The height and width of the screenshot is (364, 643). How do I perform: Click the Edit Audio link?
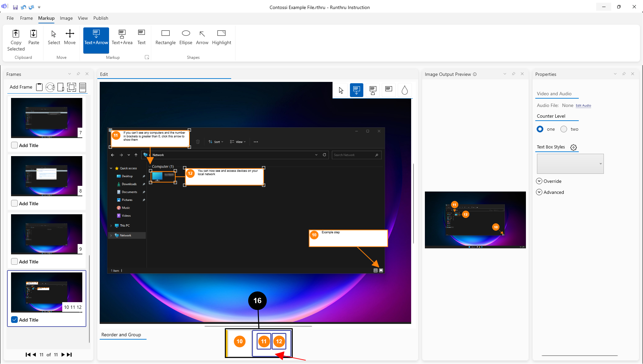coord(583,106)
